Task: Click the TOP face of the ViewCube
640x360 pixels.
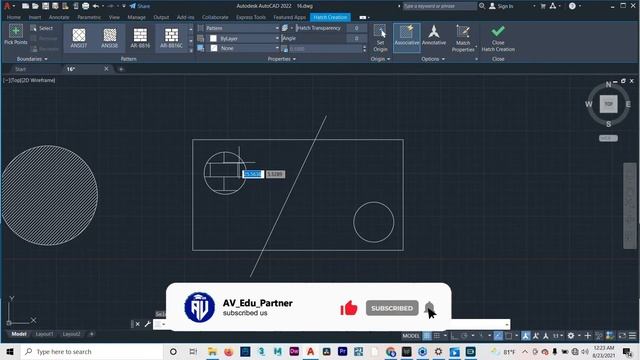Action: 608,104
